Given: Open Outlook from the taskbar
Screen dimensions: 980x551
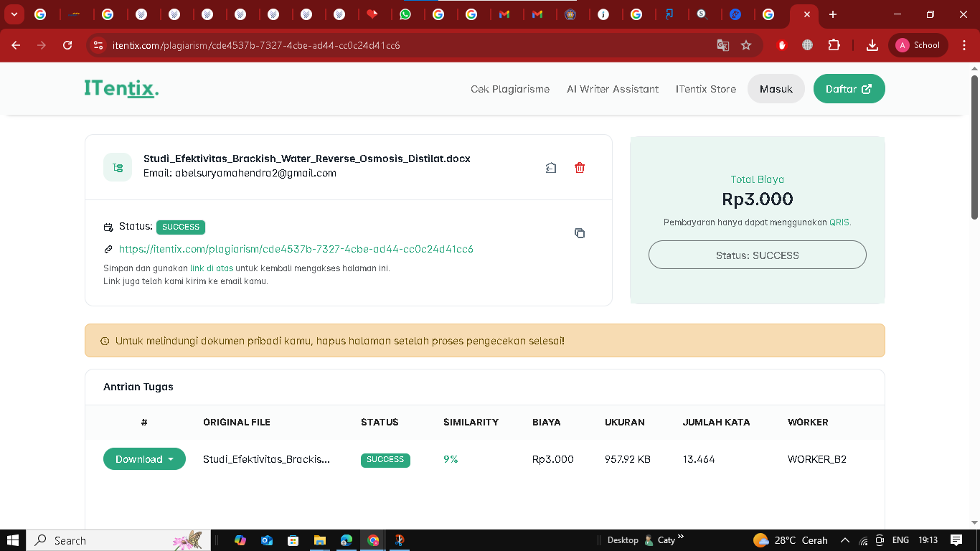Looking at the screenshot, I should 267,540.
